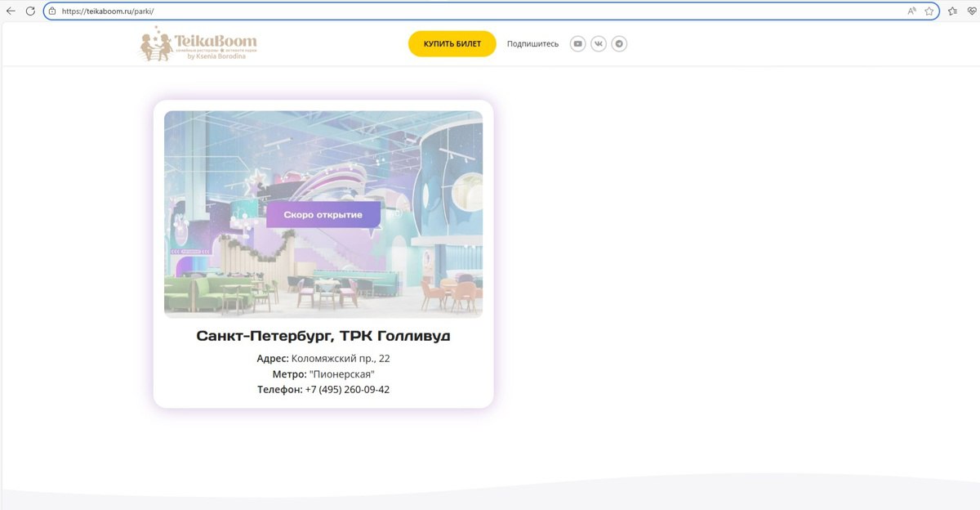The image size is (980, 510).
Task: Click the metro station «Пионерская» text
Action: [341, 374]
